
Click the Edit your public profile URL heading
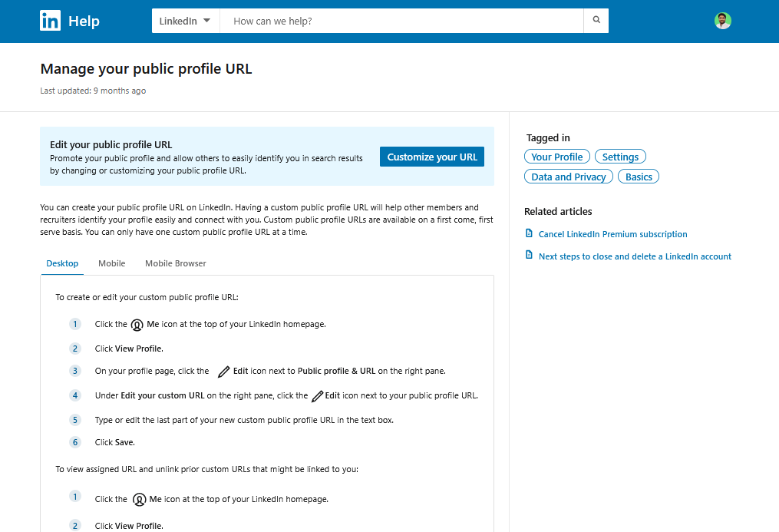tap(111, 144)
